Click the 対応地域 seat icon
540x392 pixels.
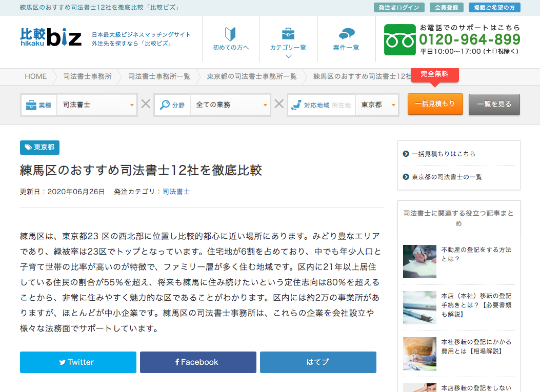tap(296, 105)
